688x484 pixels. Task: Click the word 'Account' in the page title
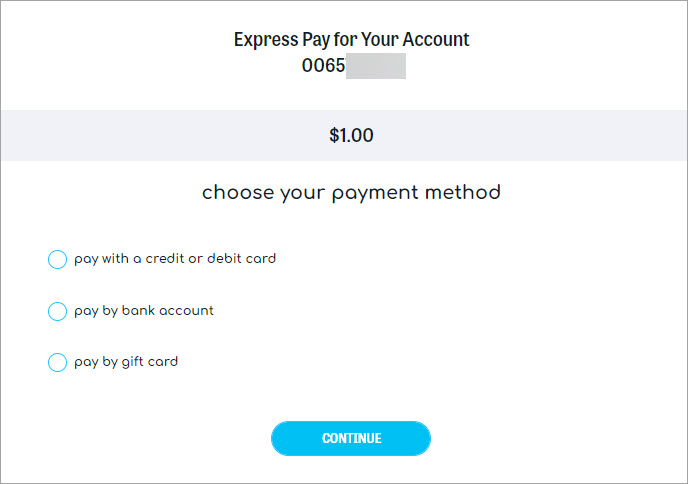pos(434,40)
